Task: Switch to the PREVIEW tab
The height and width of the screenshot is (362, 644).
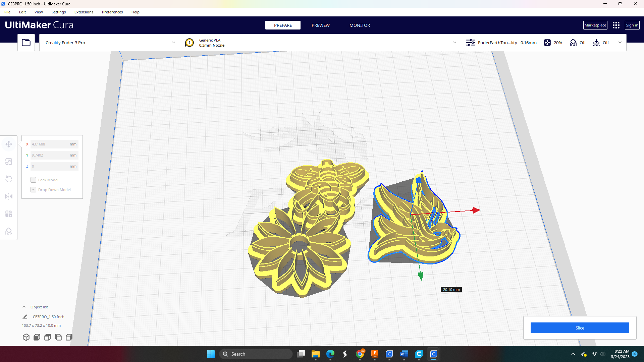Action: [x=320, y=25]
